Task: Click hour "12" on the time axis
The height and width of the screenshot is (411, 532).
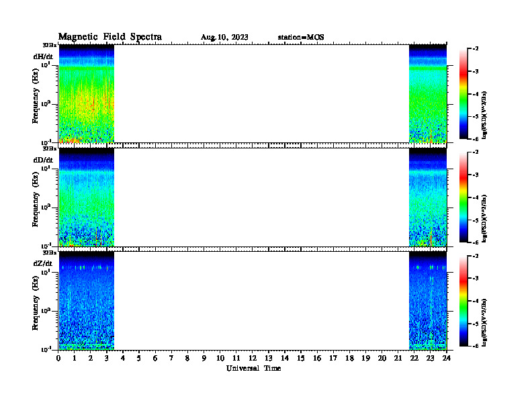Action: tap(253, 358)
